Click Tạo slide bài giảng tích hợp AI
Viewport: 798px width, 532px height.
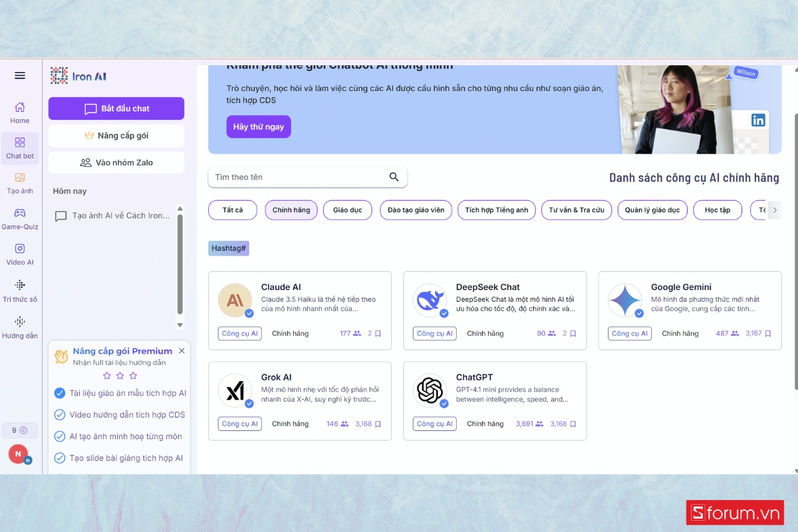[118, 458]
